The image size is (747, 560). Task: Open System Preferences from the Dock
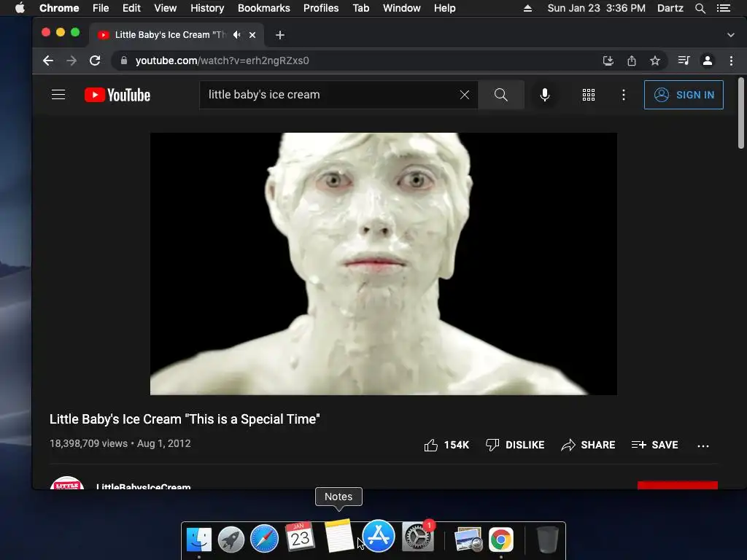418,537
